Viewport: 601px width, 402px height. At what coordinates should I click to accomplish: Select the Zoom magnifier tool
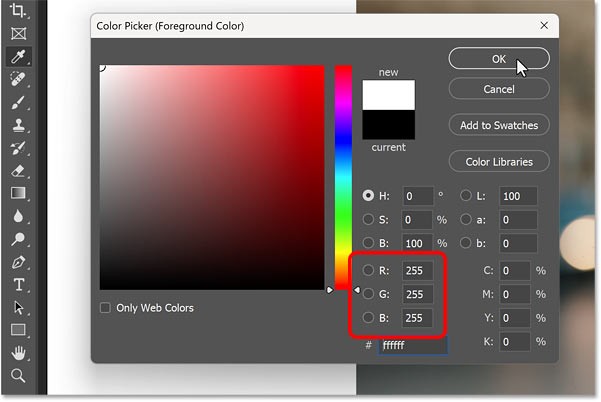click(x=18, y=376)
